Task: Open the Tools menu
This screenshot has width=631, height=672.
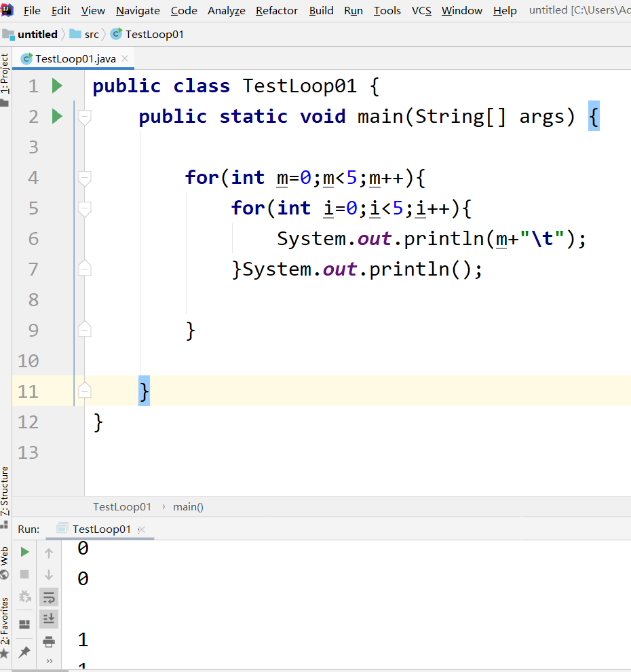Action: pyautogui.click(x=387, y=10)
